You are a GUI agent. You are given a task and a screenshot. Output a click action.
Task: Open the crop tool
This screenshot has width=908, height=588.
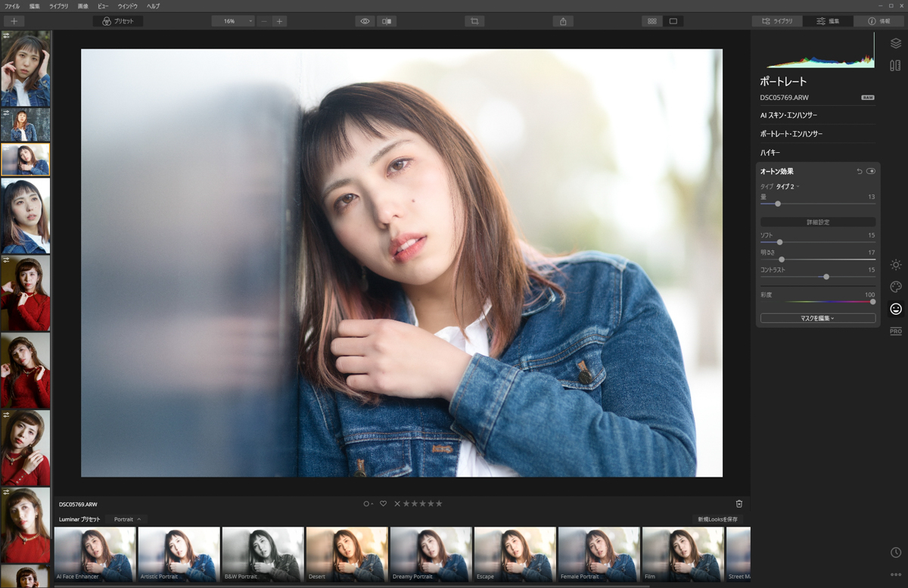(474, 21)
